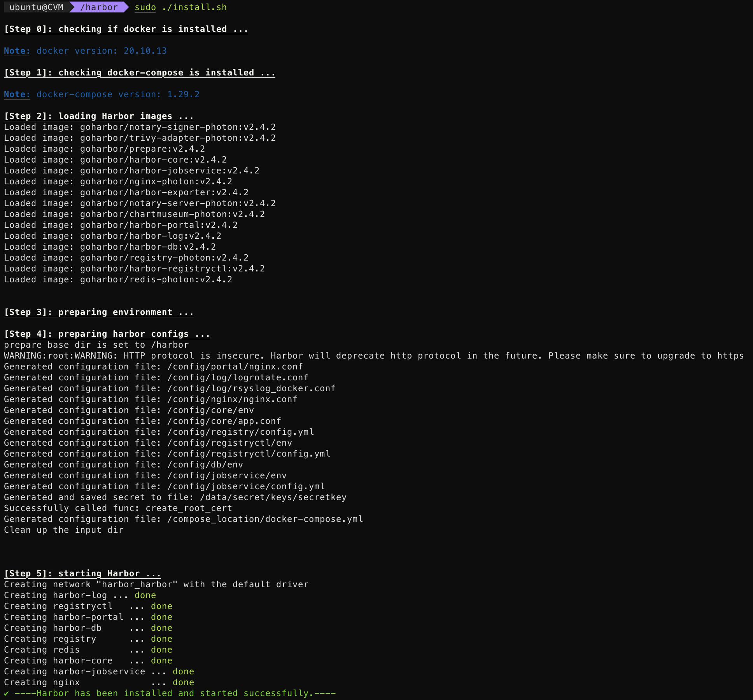Select the goharbor/harbor-core:v2.4.2 image line
The width and height of the screenshot is (753, 700).
116,160
